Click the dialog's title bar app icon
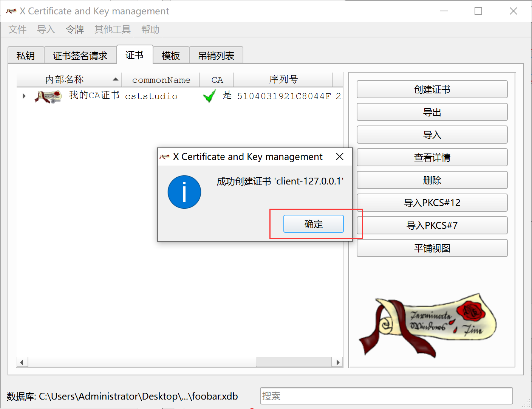532x409 pixels. coord(164,156)
